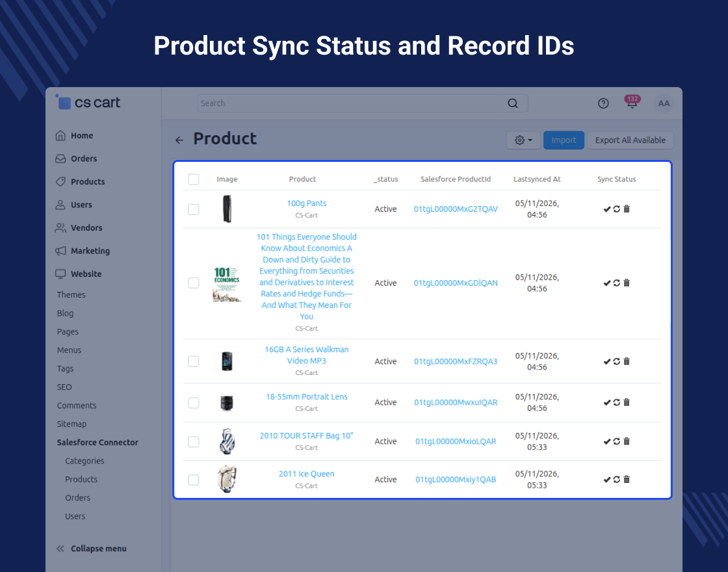Screen dimensions: 728x572
Task: Open Salesforce ID 01tgL00000Mxiy1QAB
Action: tap(456, 479)
